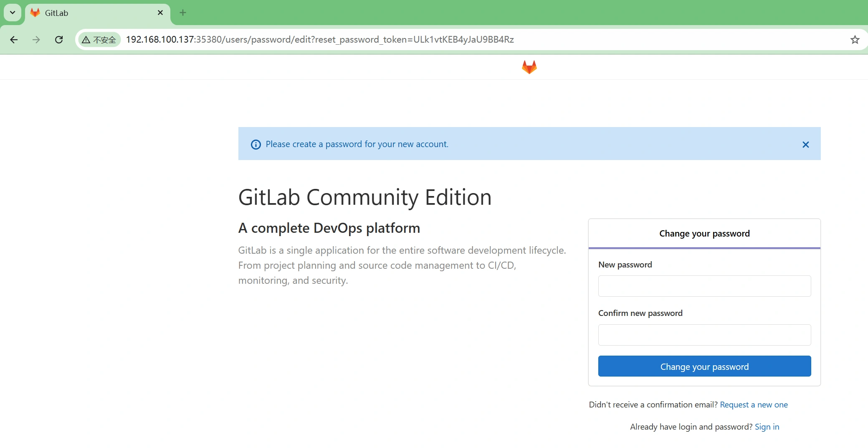
Task: Open a new browser tab
Action: tap(182, 13)
